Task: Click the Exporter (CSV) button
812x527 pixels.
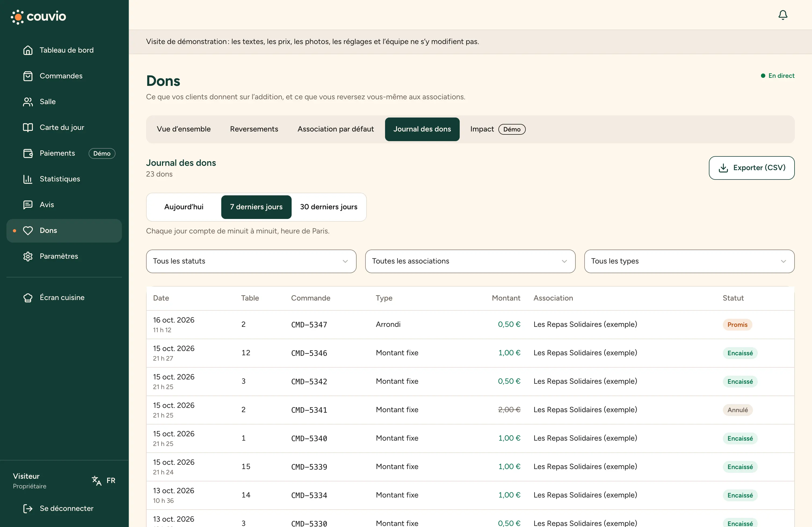Action: click(752, 168)
